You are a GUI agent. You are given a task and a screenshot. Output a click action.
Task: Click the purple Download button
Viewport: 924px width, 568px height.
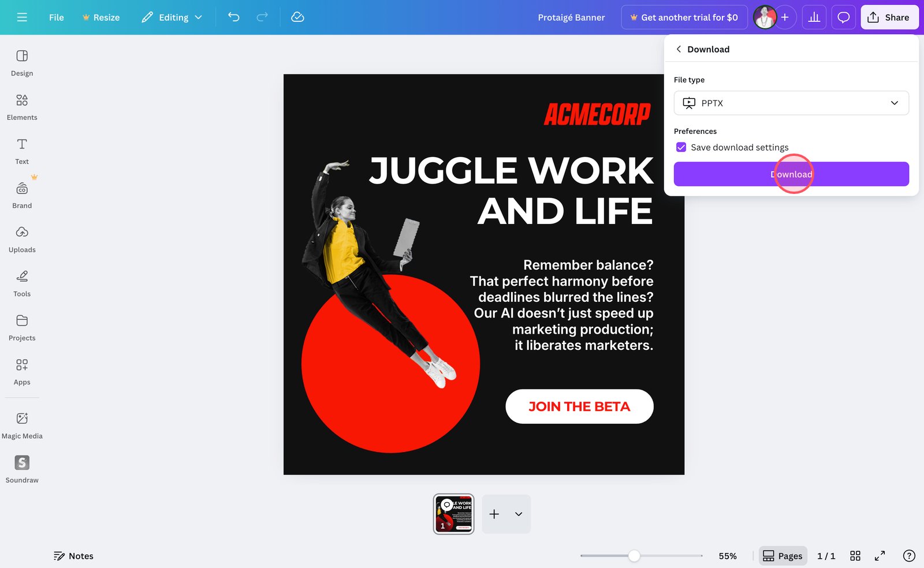pos(791,174)
